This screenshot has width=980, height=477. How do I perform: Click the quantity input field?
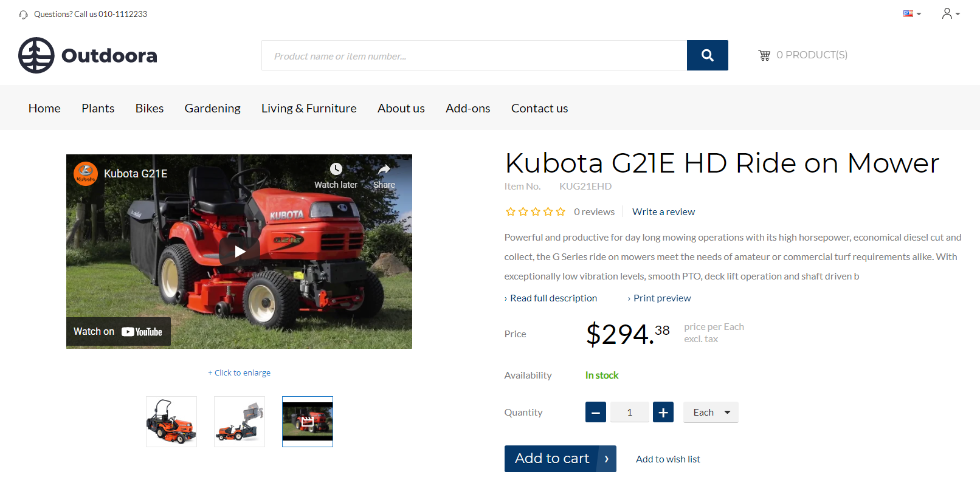[x=630, y=412]
